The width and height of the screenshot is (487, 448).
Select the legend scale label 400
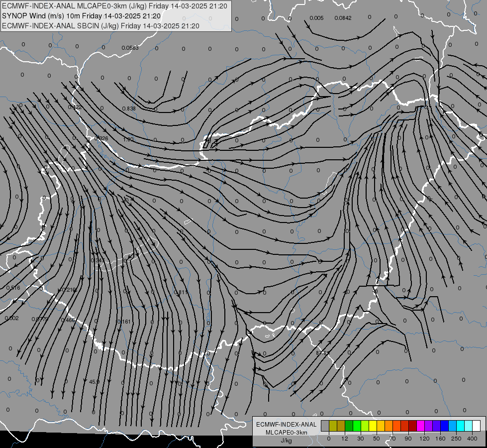(x=472, y=439)
